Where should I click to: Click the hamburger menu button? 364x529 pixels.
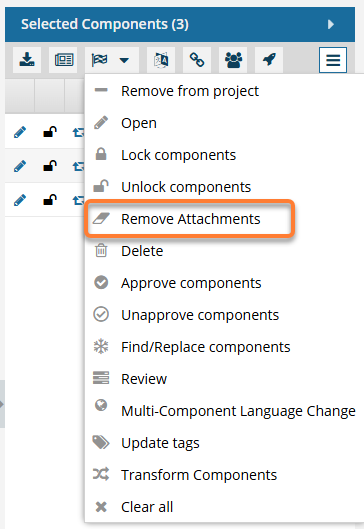tap(333, 60)
